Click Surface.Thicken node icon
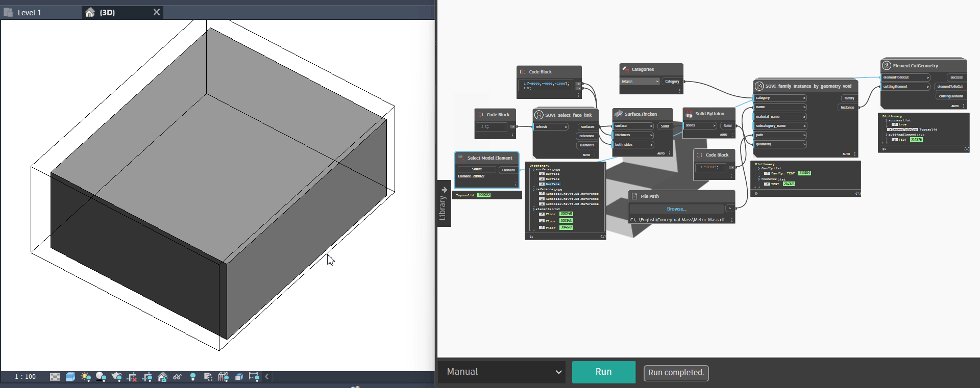The height and width of the screenshot is (388, 980). coord(619,114)
